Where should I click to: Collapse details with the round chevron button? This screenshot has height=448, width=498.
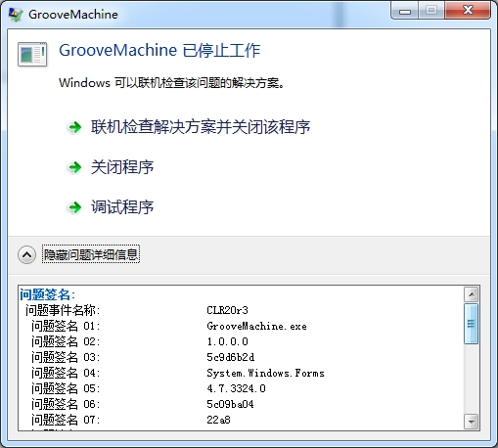tap(27, 254)
